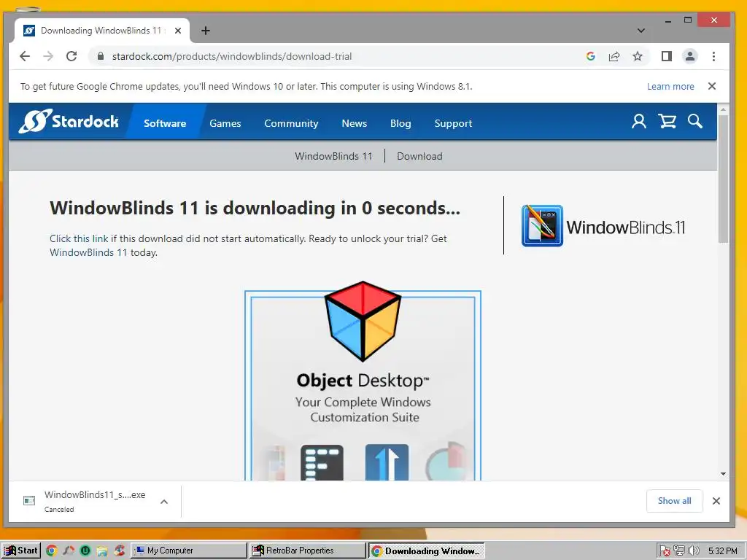
Task: Switch to My Computer taskbar window
Action: coord(189,551)
